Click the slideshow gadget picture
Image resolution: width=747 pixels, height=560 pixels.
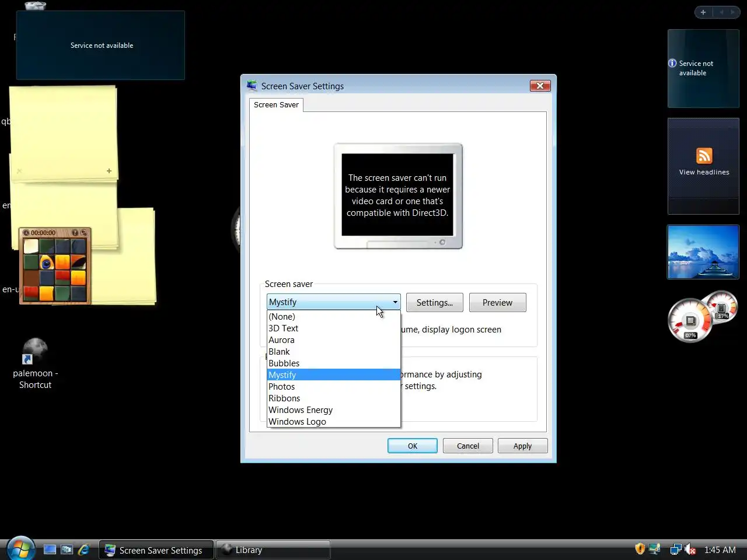click(703, 252)
